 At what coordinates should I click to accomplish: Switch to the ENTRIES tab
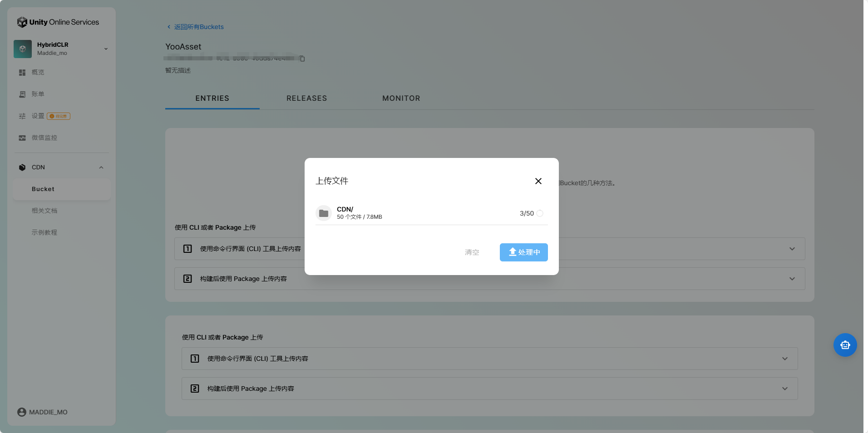(212, 98)
